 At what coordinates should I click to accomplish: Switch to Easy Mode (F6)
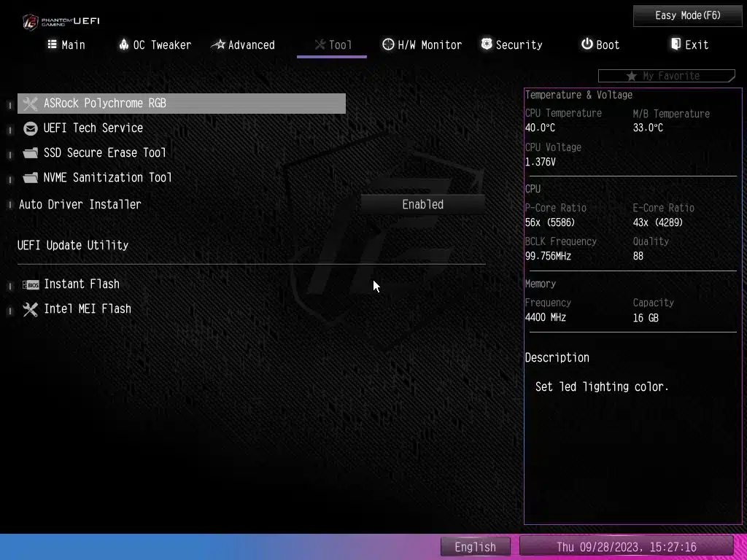(x=687, y=15)
